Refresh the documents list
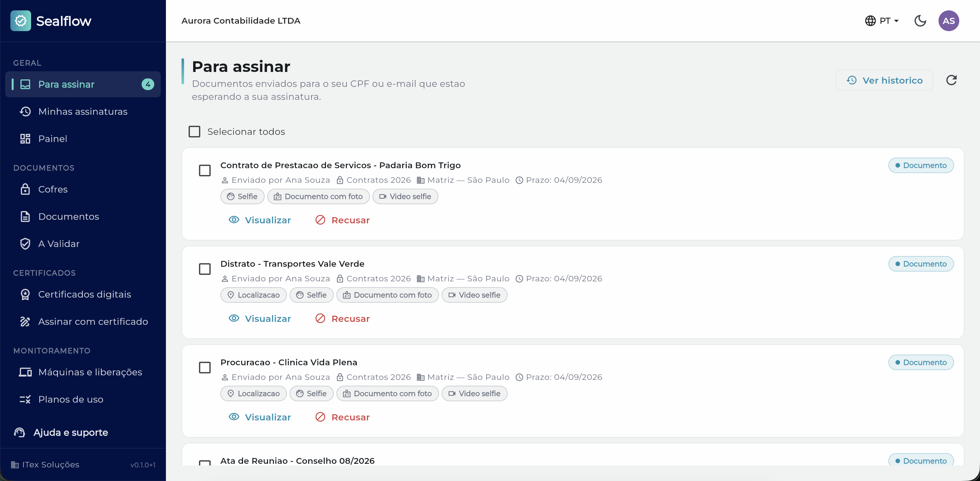The height and width of the screenshot is (481, 980). [x=951, y=80]
